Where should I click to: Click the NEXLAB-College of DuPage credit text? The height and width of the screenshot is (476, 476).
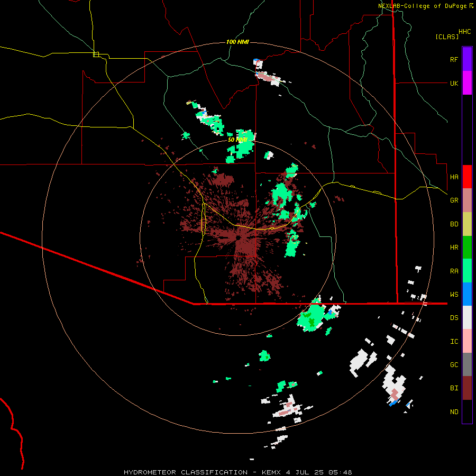[x=422, y=6]
